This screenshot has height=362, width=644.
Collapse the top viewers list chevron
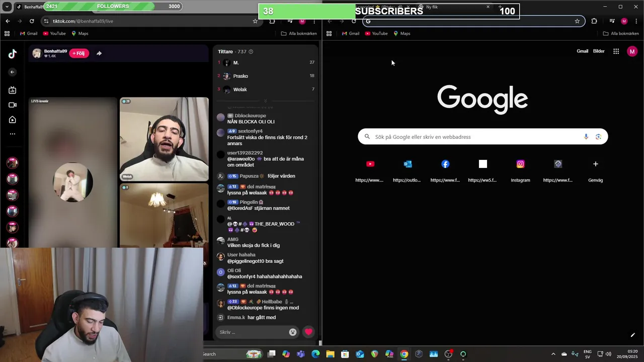266,101
